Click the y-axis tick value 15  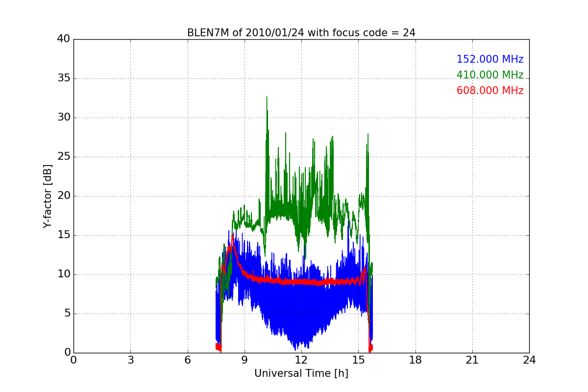pyautogui.click(x=64, y=235)
